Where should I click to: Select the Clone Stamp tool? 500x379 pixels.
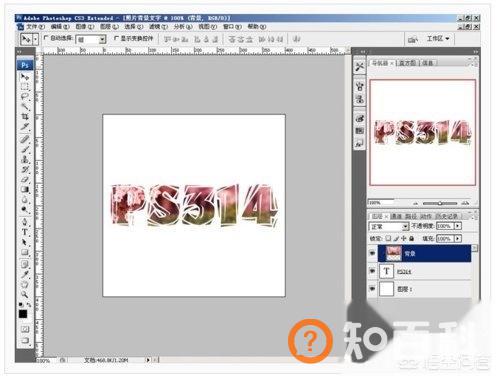pyautogui.click(x=25, y=159)
